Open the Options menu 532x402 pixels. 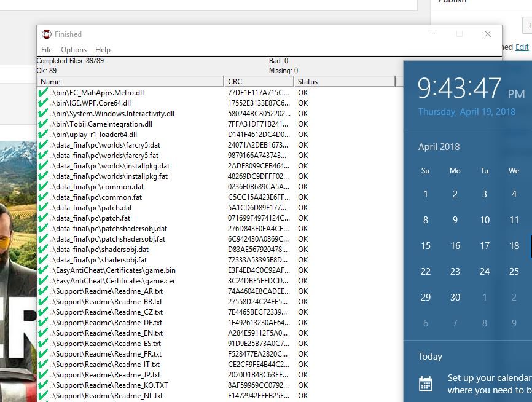click(x=74, y=50)
